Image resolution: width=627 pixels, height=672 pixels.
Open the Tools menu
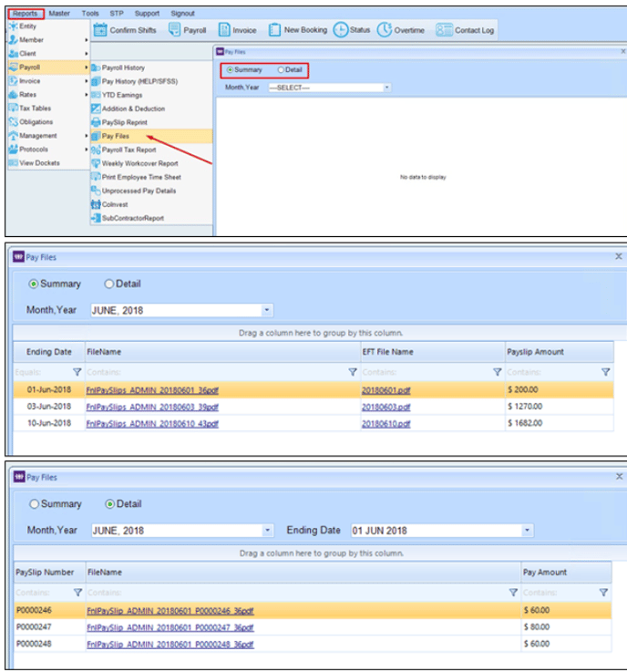(x=90, y=14)
